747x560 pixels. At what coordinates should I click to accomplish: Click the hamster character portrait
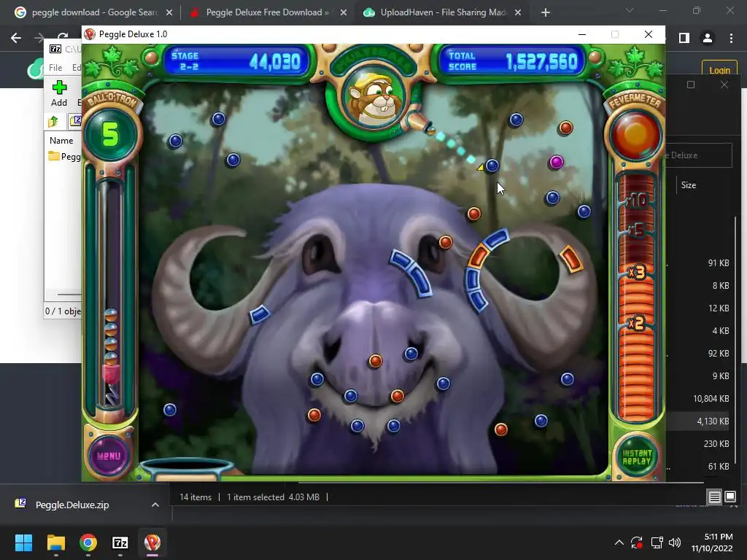(376, 98)
